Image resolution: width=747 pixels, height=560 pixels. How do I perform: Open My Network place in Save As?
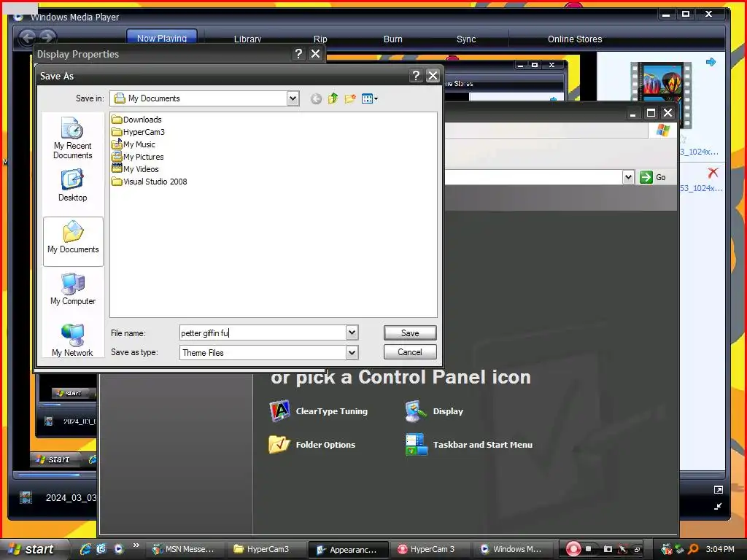72,340
